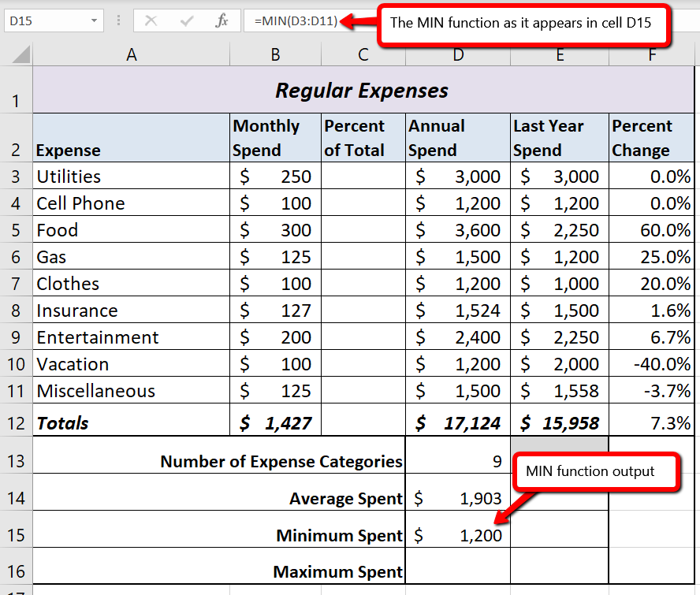This screenshot has height=595, width=700.
Task: Select the Entertainment expense label cell
Action: point(131,337)
